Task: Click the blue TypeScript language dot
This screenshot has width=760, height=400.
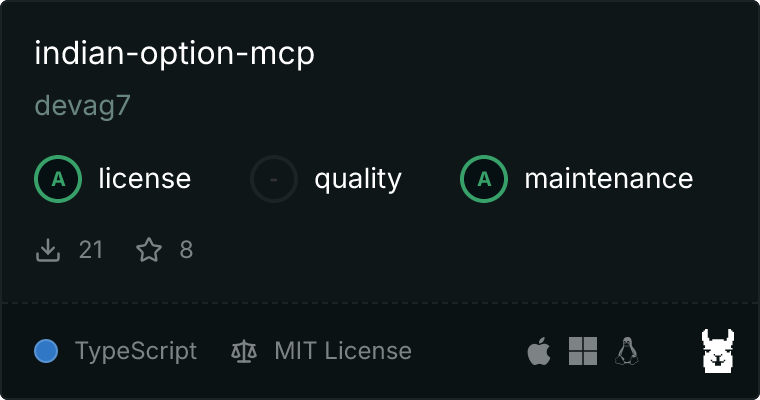Action: 46,351
